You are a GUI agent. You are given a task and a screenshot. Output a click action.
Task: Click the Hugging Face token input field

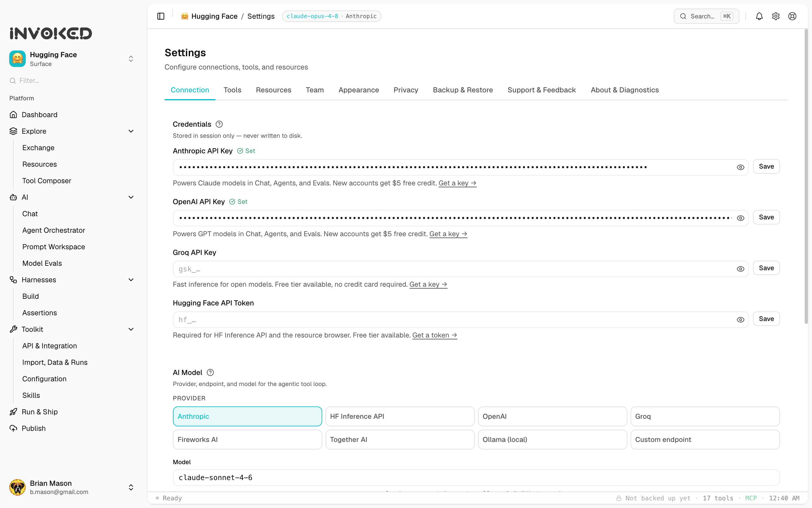coord(460,319)
